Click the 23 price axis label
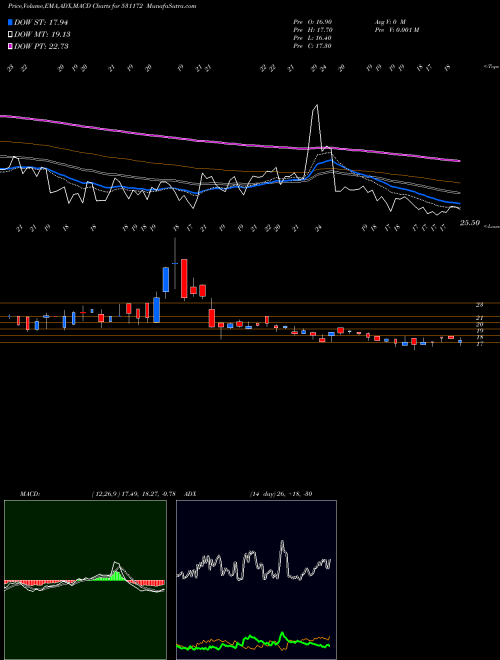The height and width of the screenshot is (660, 500). tap(479, 304)
